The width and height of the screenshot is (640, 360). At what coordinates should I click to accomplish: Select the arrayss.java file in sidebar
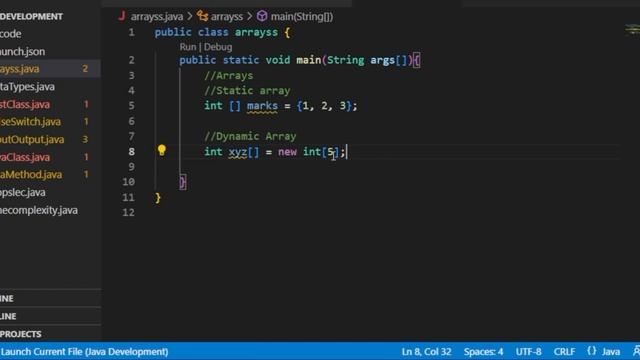pyautogui.click(x=51, y=69)
